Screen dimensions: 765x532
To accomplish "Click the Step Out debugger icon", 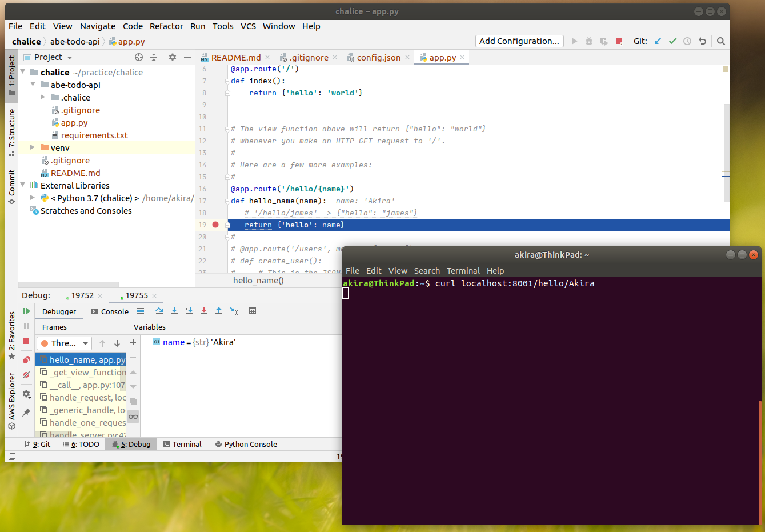I will [x=219, y=310].
